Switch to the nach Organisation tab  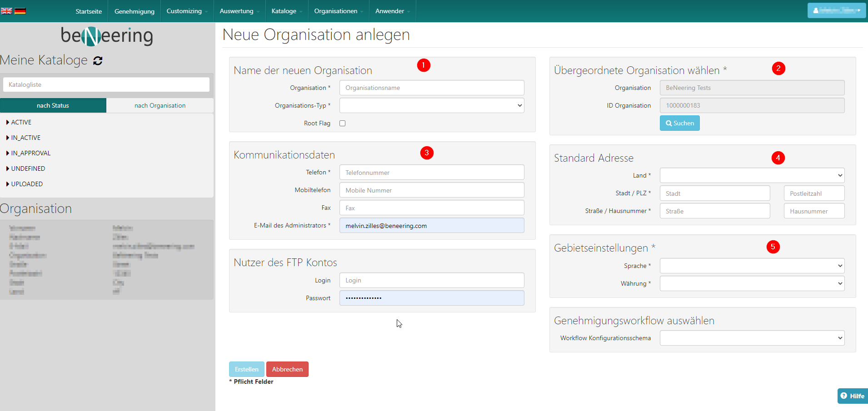coord(160,105)
